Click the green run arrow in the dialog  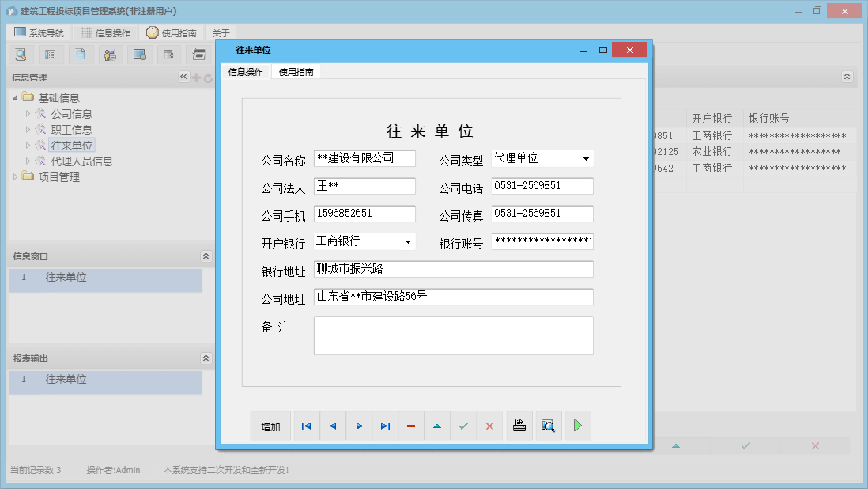coord(578,426)
